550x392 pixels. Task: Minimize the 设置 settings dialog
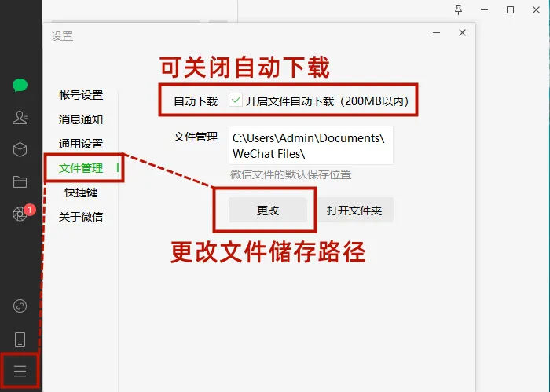click(x=436, y=33)
